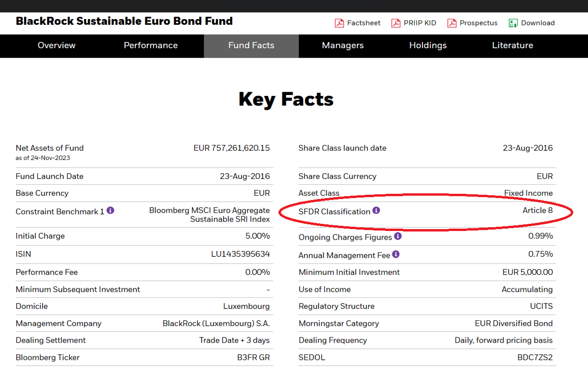Click the Download link text
Screen dimensions: 588x368
(538, 23)
